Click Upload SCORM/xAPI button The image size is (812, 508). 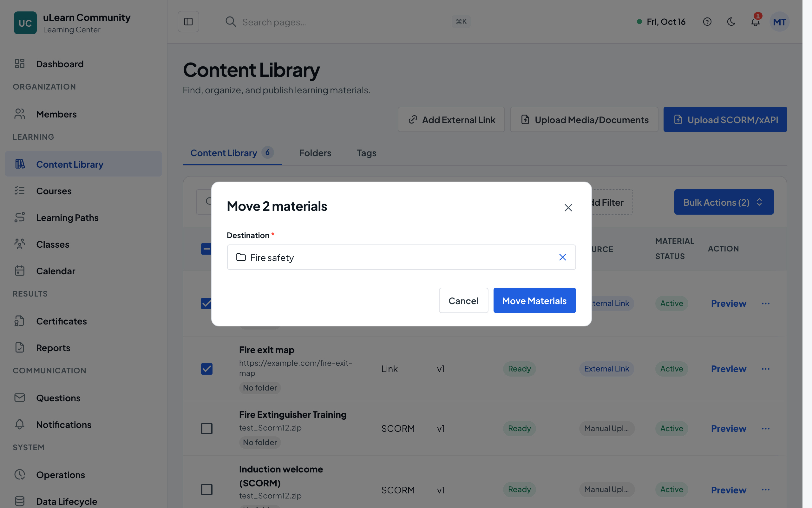725,120
